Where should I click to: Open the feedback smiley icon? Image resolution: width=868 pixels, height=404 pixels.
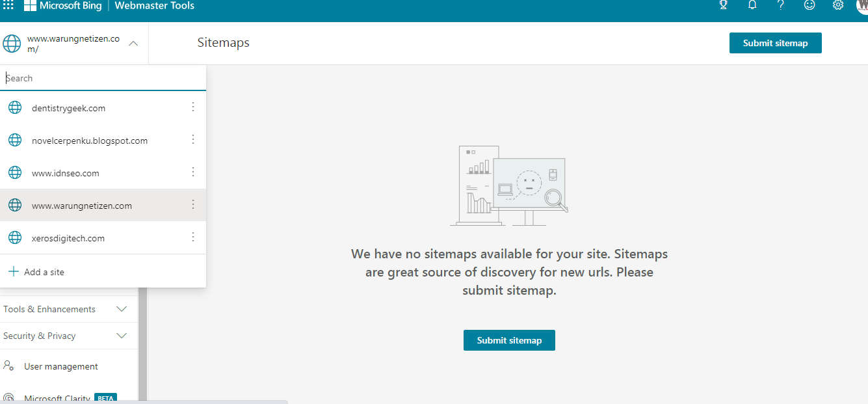(809, 5)
